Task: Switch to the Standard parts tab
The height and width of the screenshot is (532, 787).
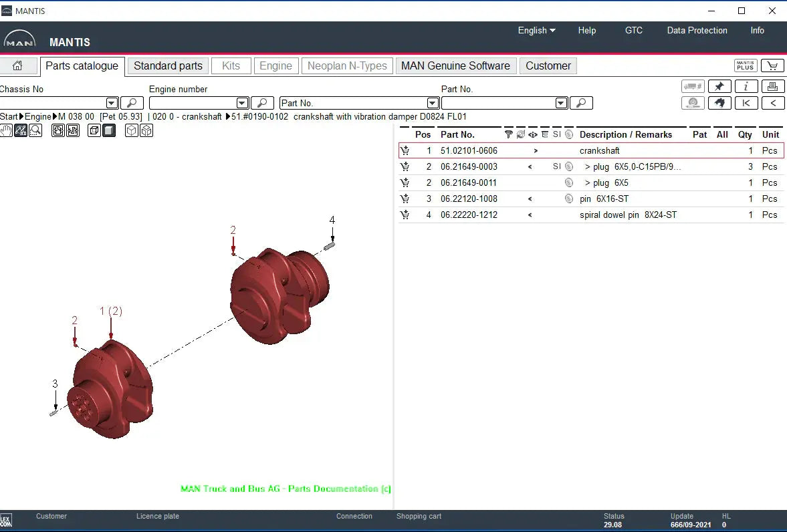Action: pos(167,65)
